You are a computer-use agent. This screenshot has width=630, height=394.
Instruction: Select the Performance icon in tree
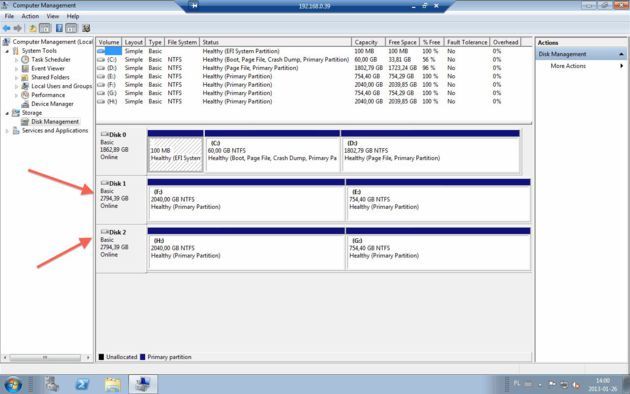point(25,95)
